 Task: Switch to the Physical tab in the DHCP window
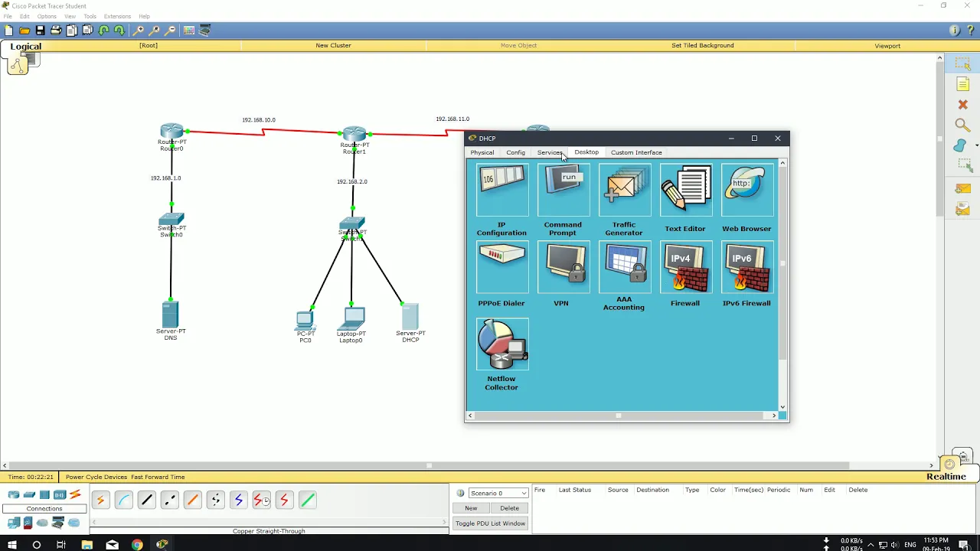[x=482, y=152]
